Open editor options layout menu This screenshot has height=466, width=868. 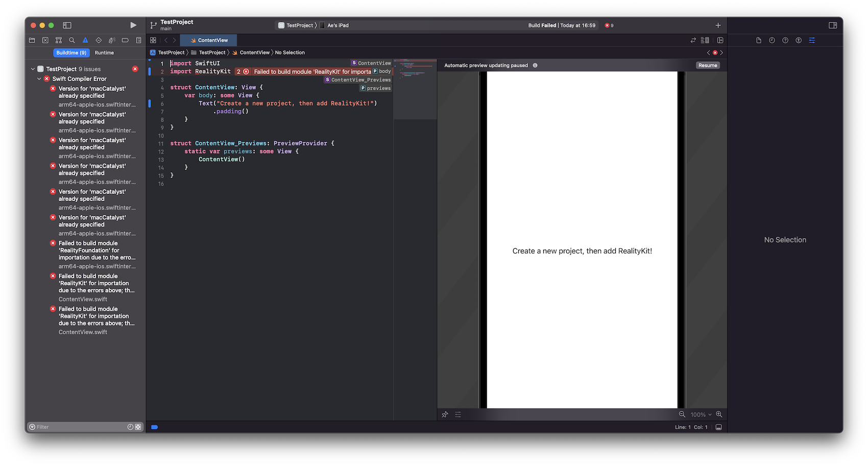705,40
